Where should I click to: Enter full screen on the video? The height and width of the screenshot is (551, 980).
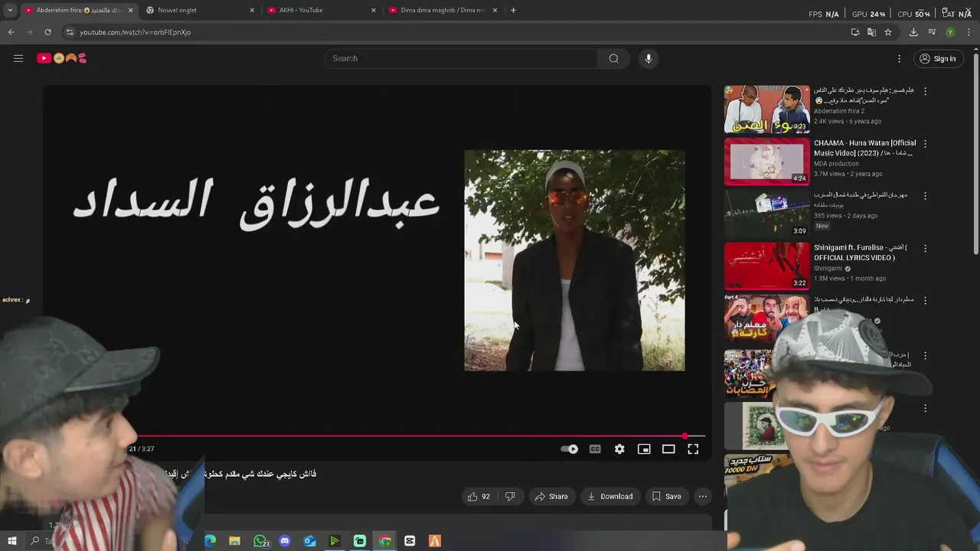click(x=693, y=449)
